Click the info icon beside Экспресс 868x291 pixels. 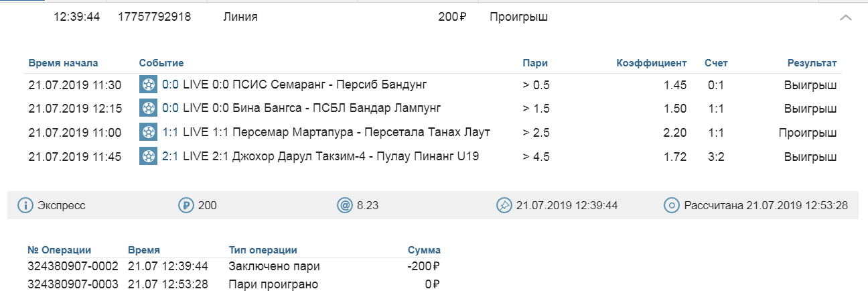click(26, 205)
